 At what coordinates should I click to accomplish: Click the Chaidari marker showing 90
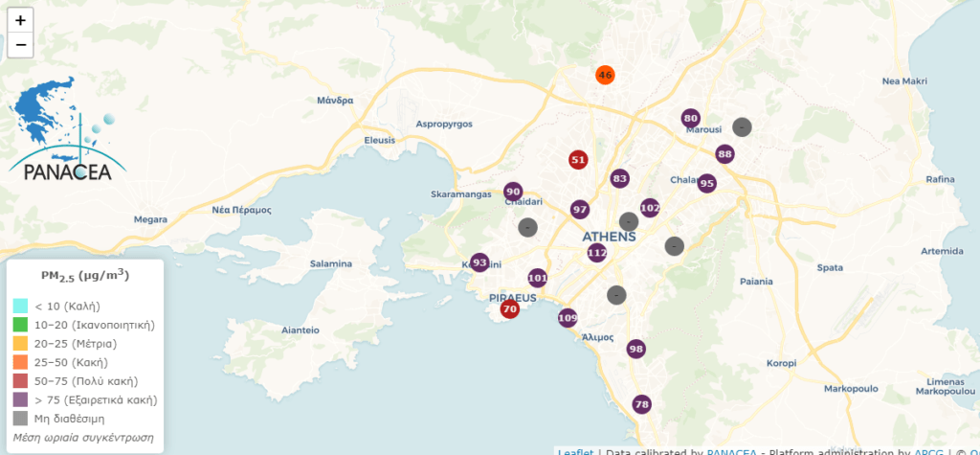[513, 193]
